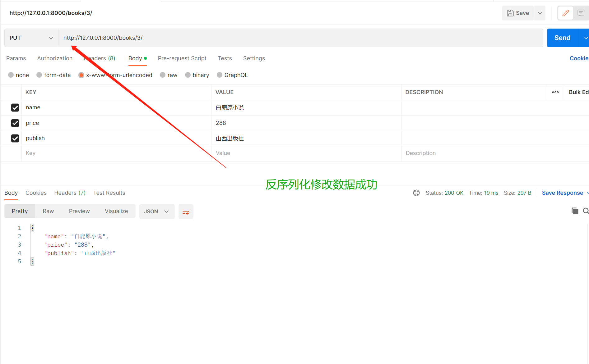Click the value cell 白鹿原小说
The width and height of the screenshot is (589, 364).
point(306,107)
